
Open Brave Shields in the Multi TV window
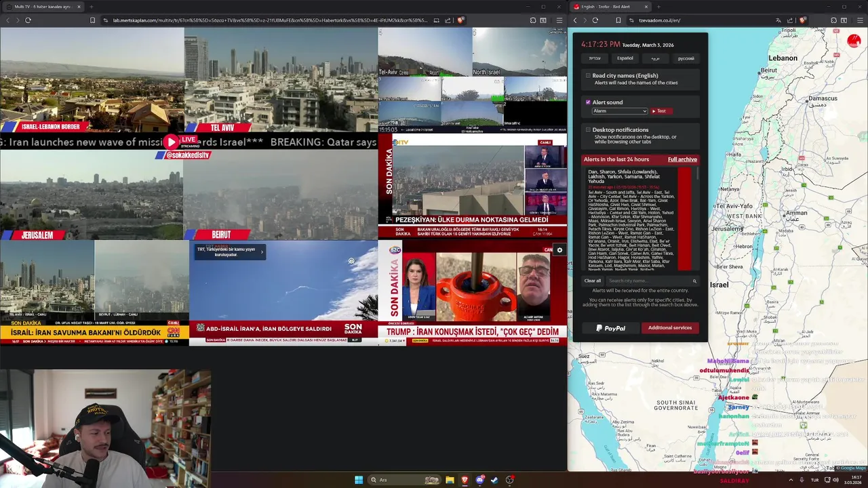coord(460,20)
